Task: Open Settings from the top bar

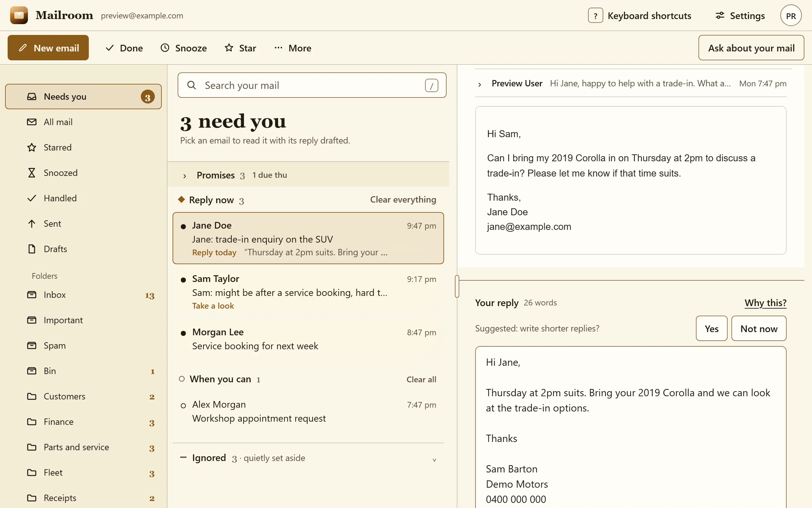Action: tap(740, 16)
